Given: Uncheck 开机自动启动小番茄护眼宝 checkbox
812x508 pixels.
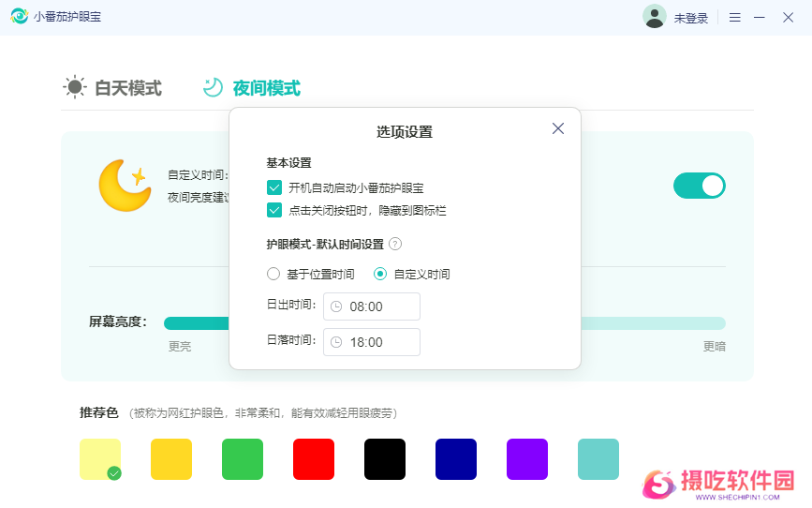Looking at the screenshot, I should click(274, 187).
